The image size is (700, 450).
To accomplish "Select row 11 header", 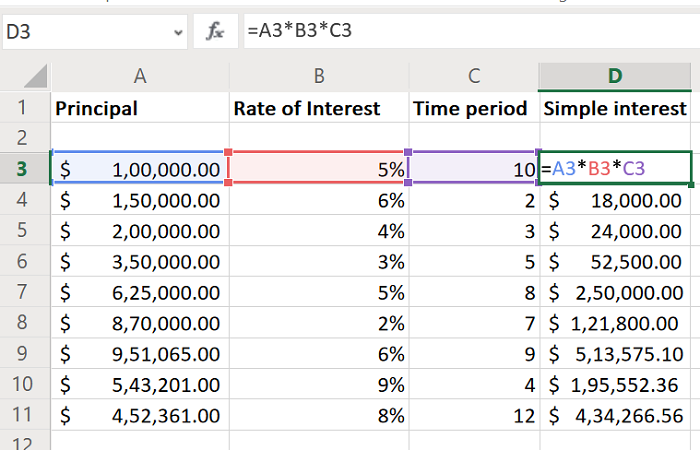I will (x=23, y=415).
